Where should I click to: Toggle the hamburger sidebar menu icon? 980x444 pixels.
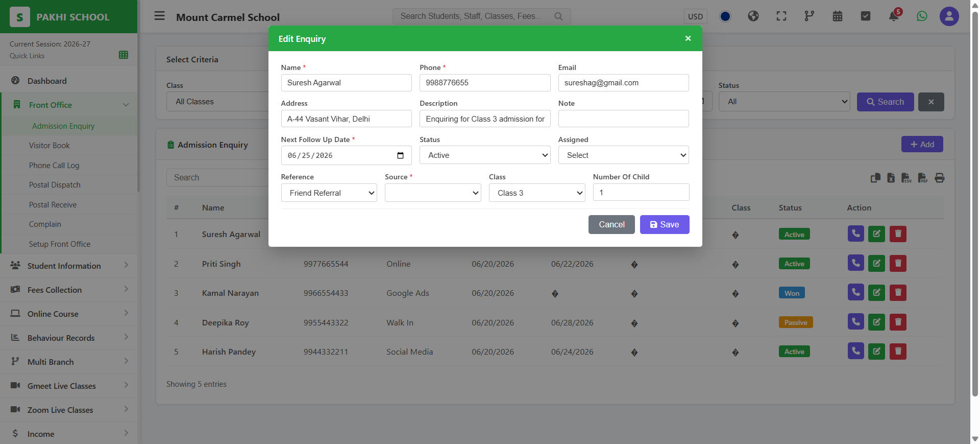[x=160, y=16]
